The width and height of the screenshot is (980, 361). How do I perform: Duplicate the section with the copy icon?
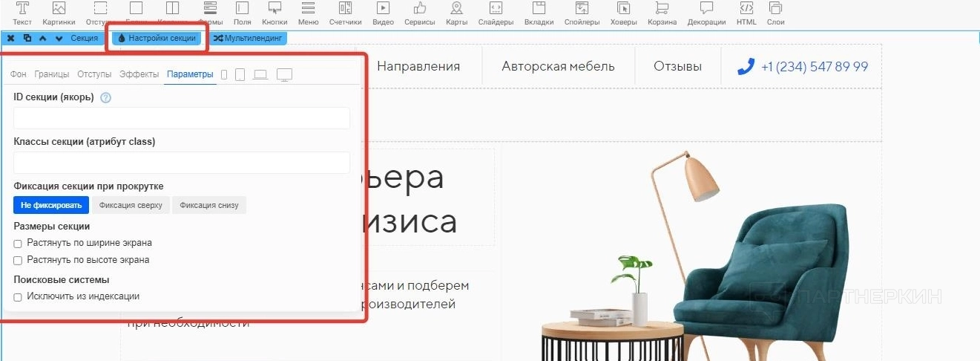pyautogui.click(x=27, y=38)
